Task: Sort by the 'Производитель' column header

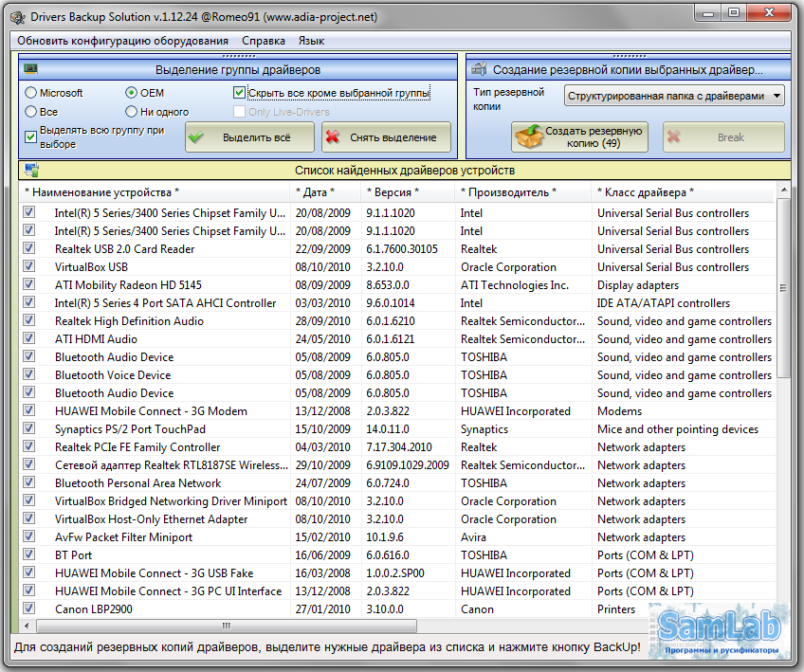Action: coord(523,192)
